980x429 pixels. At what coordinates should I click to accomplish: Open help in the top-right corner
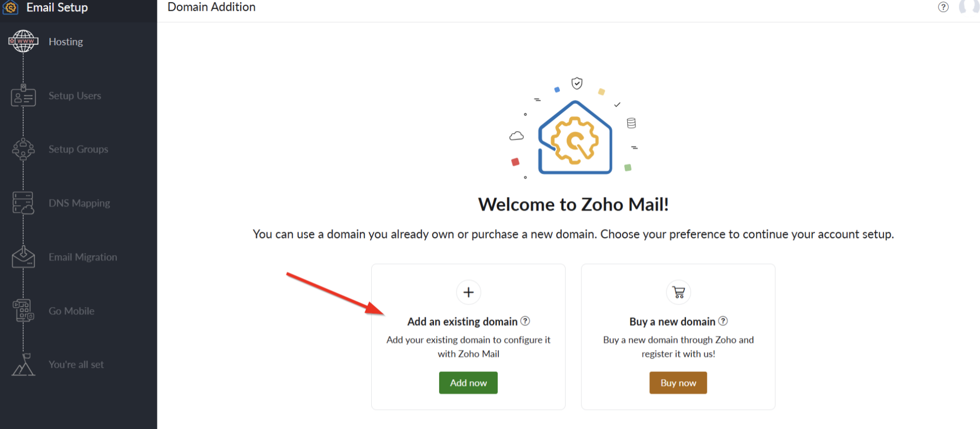(943, 7)
